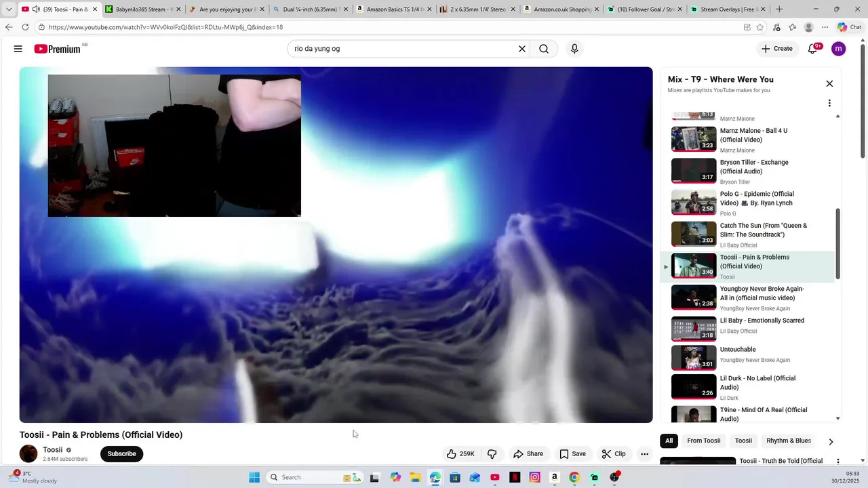Image resolution: width=868 pixels, height=488 pixels.
Task: Open Copilot Chat in browser
Action: click(849, 27)
